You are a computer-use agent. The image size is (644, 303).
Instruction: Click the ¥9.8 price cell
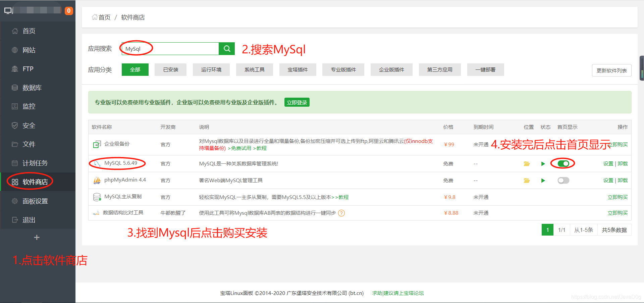pos(449,197)
